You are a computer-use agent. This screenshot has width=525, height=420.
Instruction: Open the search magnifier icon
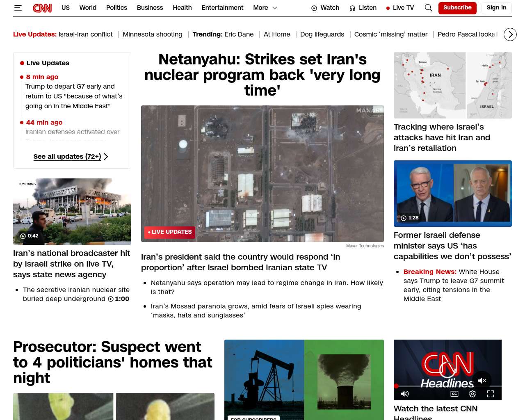pyautogui.click(x=428, y=8)
